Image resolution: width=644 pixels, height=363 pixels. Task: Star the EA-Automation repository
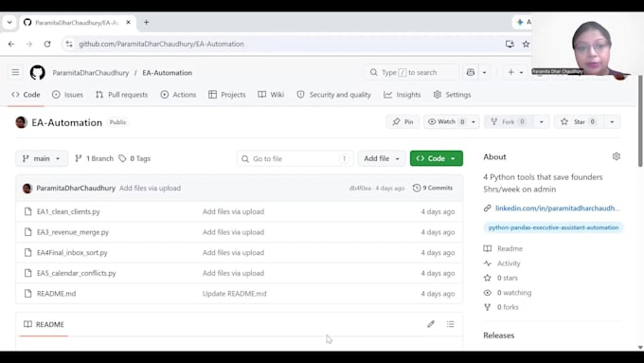579,121
